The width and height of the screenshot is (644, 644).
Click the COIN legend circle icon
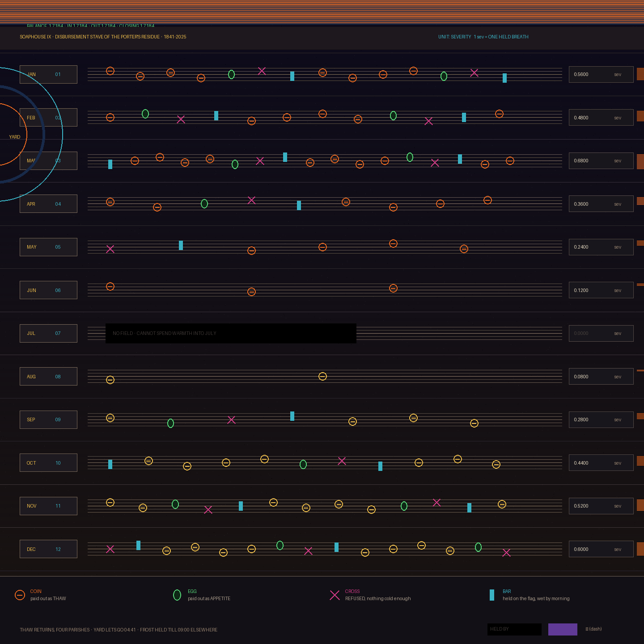20,595
